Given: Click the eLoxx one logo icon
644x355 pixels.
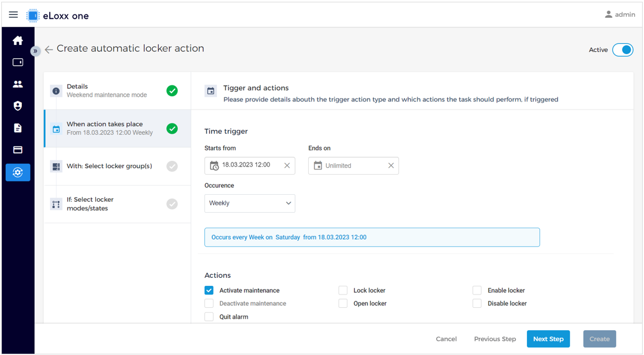Looking at the screenshot, I should [x=33, y=16].
